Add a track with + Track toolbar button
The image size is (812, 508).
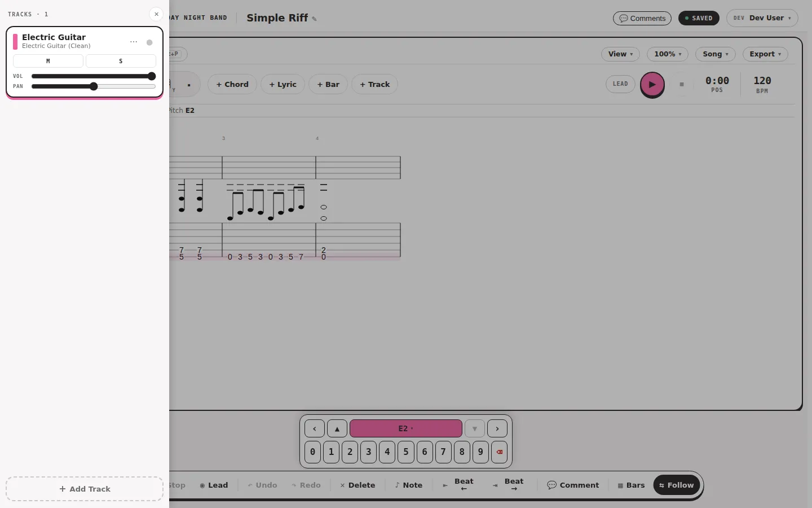click(375, 84)
